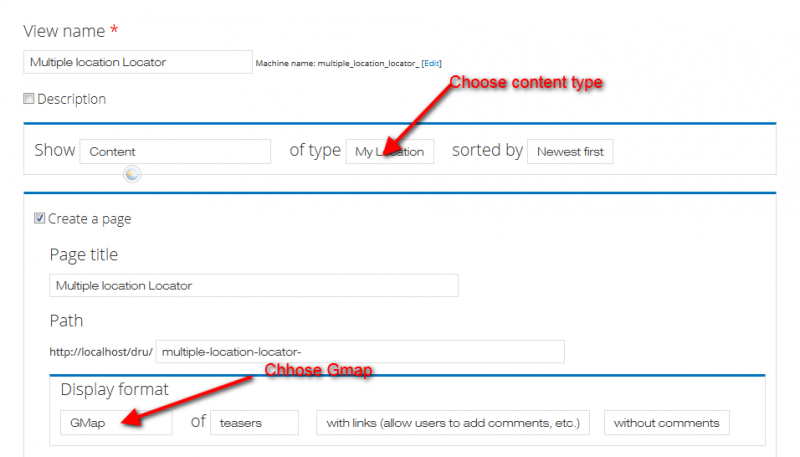This screenshot has height=457, width=800.
Task: Open the of type My Location dropdown
Action: (390, 151)
